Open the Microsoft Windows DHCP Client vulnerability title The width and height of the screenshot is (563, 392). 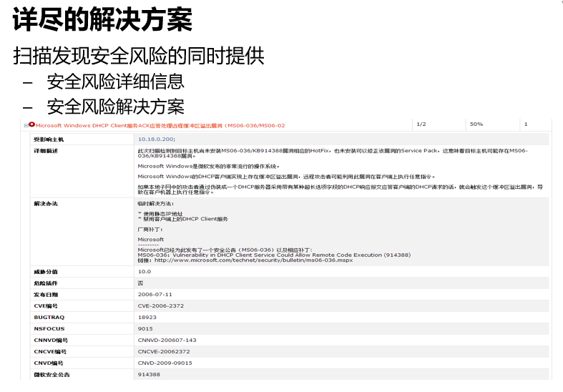160,126
